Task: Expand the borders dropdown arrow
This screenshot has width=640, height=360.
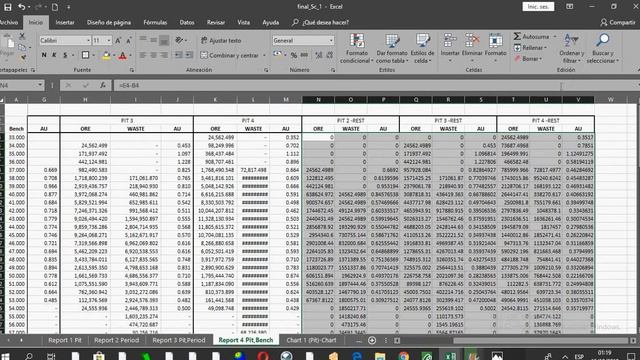Action: tap(93, 55)
